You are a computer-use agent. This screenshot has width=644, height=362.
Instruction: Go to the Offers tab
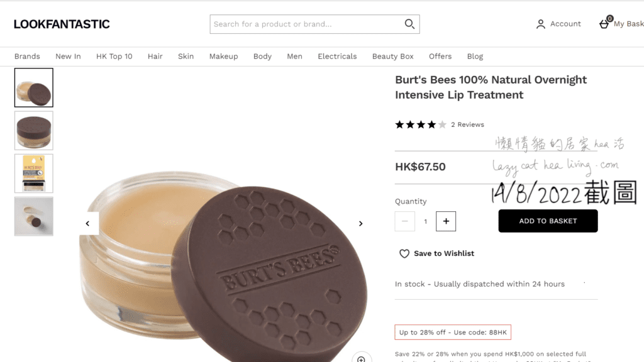[440, 57]
